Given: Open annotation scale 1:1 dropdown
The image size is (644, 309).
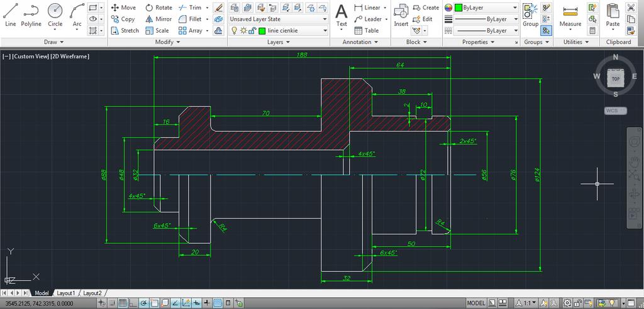Looking at the screenshot, I should (x=526, y=303).
